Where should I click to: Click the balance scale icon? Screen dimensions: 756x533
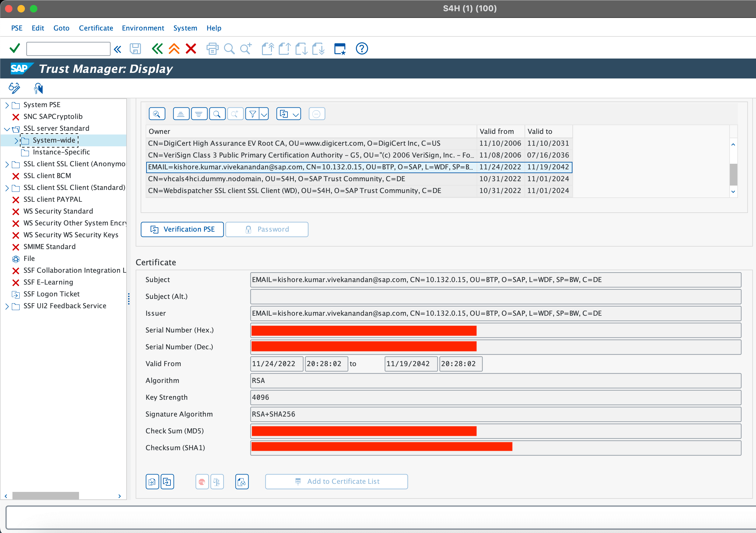pyautogui.click(x=217, y=482)
